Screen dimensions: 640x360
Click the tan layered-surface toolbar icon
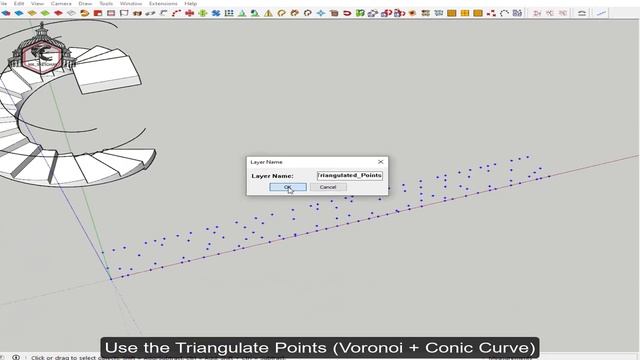(32, 13)
